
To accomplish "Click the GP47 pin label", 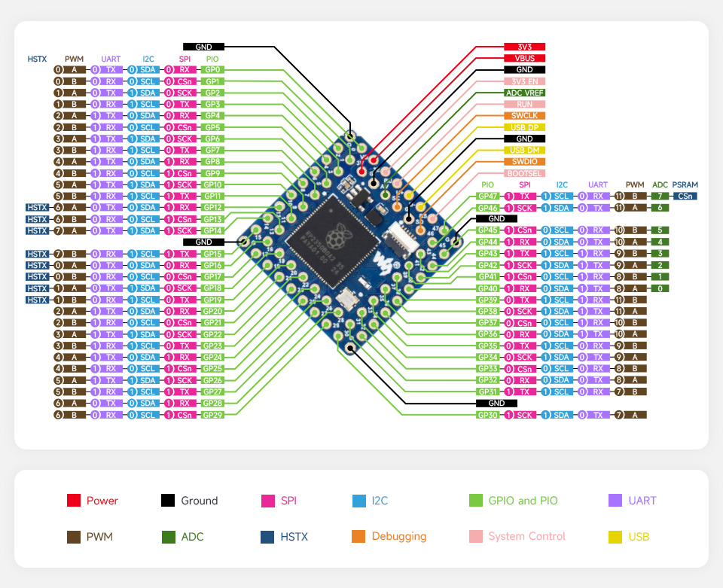I will pos(487,196).
